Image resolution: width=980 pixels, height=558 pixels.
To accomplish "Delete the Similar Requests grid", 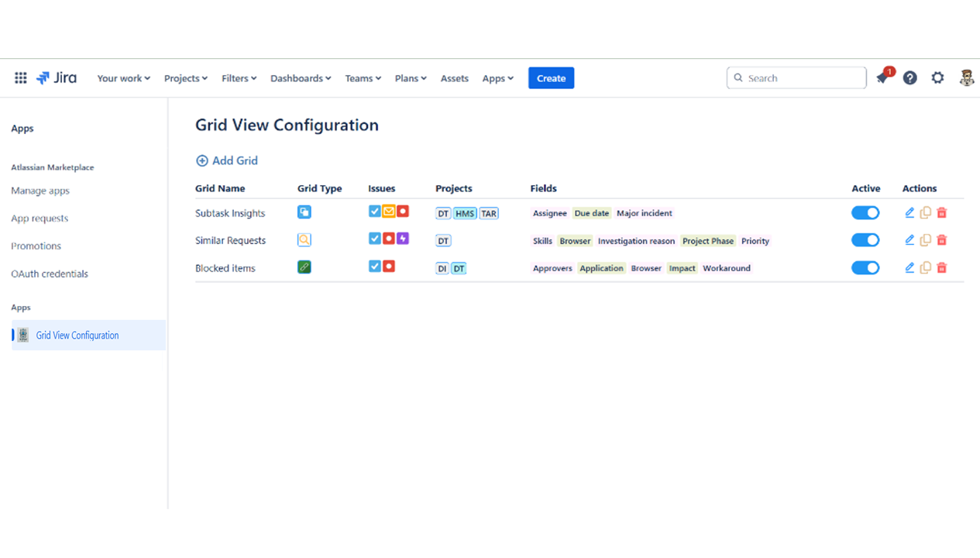I will [x=941, y=240].
